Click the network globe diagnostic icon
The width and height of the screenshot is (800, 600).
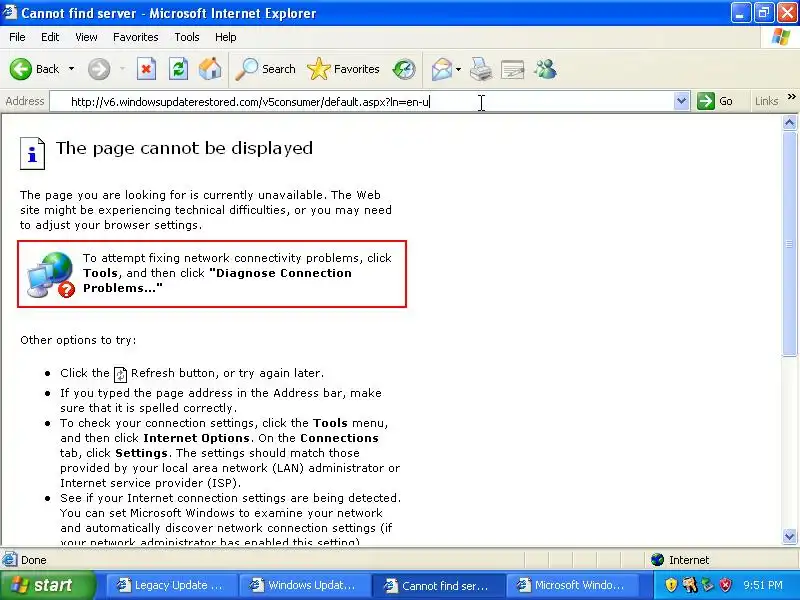coord(51,274)
